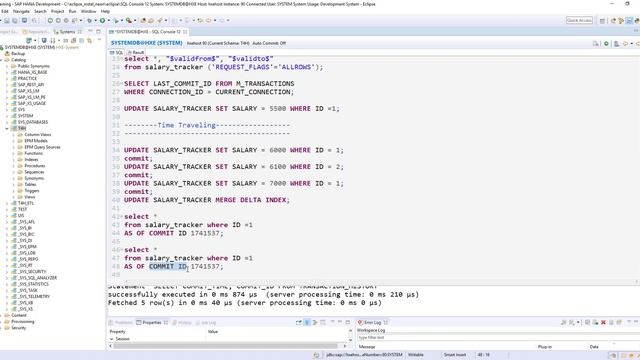The width and height of the screenshot is (640, 360).
Task: Click the Debug bug toolbar icon
Action: click(89, 20)
